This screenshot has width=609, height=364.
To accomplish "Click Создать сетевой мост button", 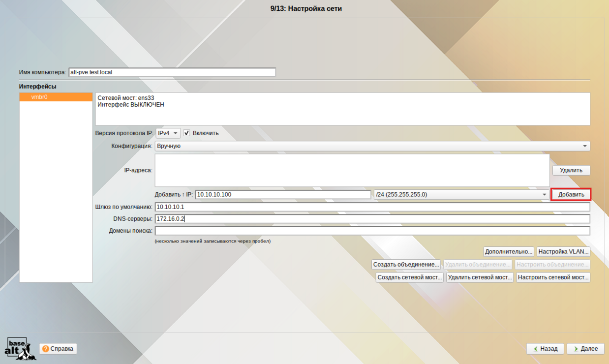I will [409, 277].
